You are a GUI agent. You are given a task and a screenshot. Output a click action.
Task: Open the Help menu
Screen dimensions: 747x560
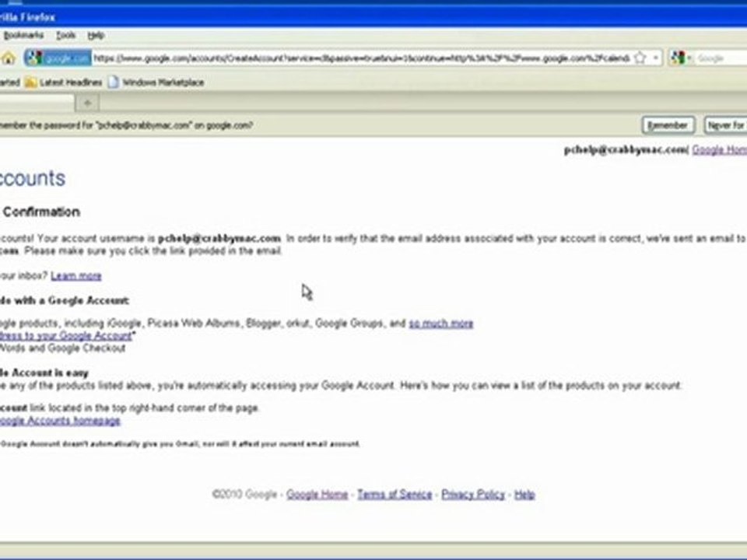click(x=96, y=35)
